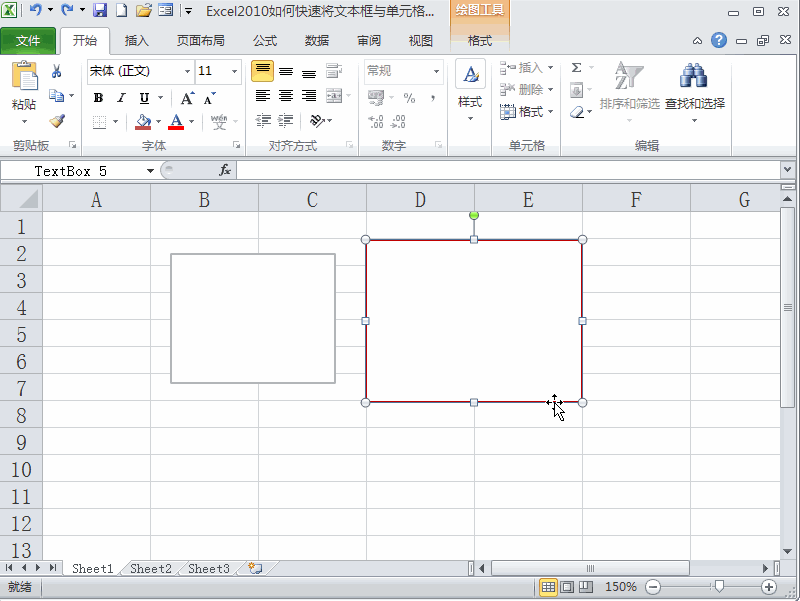800x601 pixels.
Task: Open the font name dropdown
Action: [x=186, y=71]
